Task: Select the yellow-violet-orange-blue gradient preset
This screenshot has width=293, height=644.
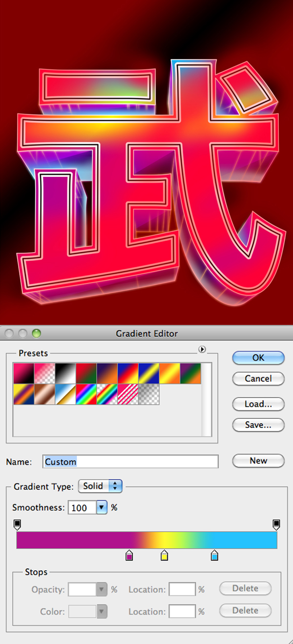Action: tap(24, 394)
